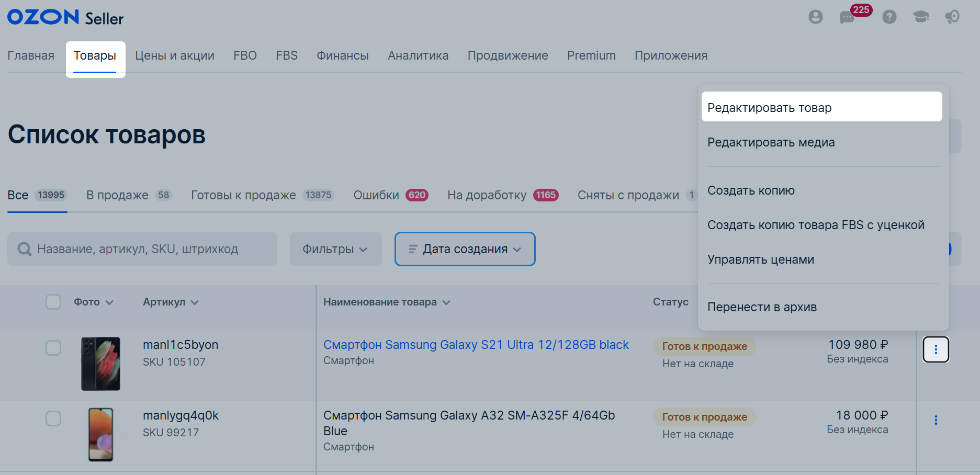Select the На доработку 1165 tab

click(x=503, y=195)
